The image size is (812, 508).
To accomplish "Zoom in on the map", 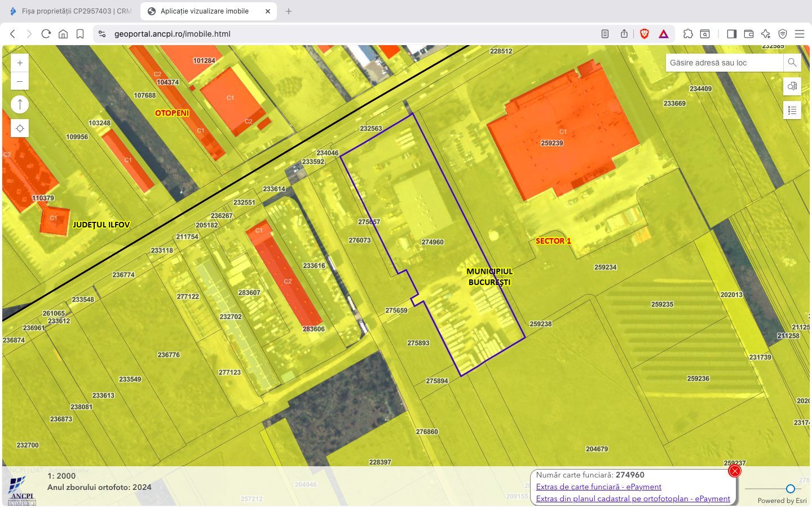I will click(x=20, y=63).
